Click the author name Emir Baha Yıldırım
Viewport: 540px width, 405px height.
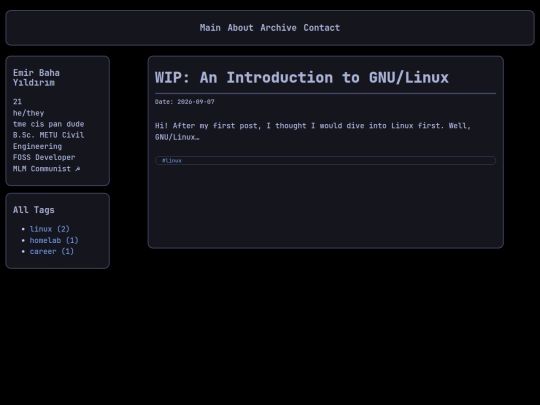pyautogui.click(x=36, y=78)
